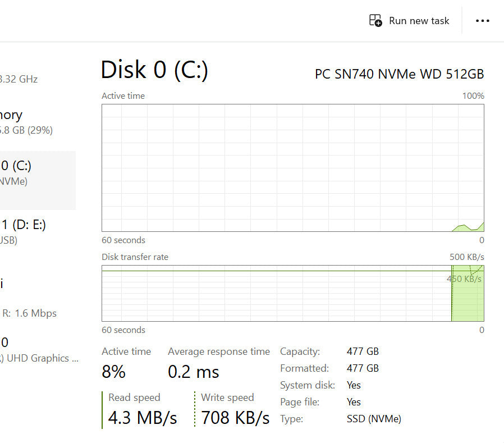
Task: Click the Disk 0 (C:) main heading
Action: pos(154,70)
